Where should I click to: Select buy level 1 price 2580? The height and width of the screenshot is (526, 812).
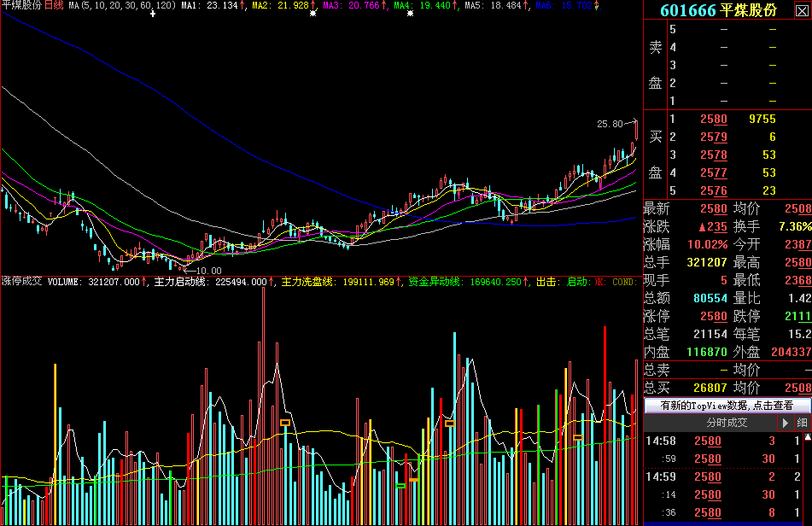tap(714, 119)
